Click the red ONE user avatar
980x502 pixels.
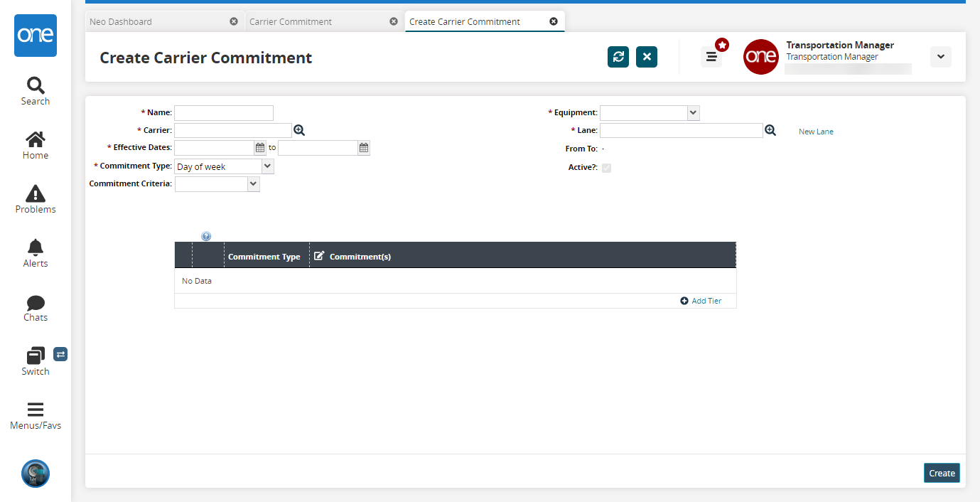coord(761,57)
